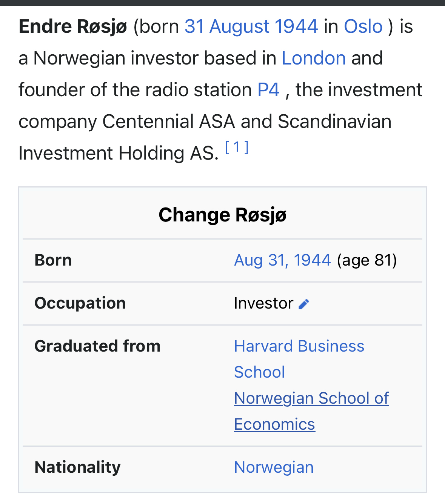Visit the P4 radio station link
This screenshot has width=445, height=504.
[x=268, y=90]
